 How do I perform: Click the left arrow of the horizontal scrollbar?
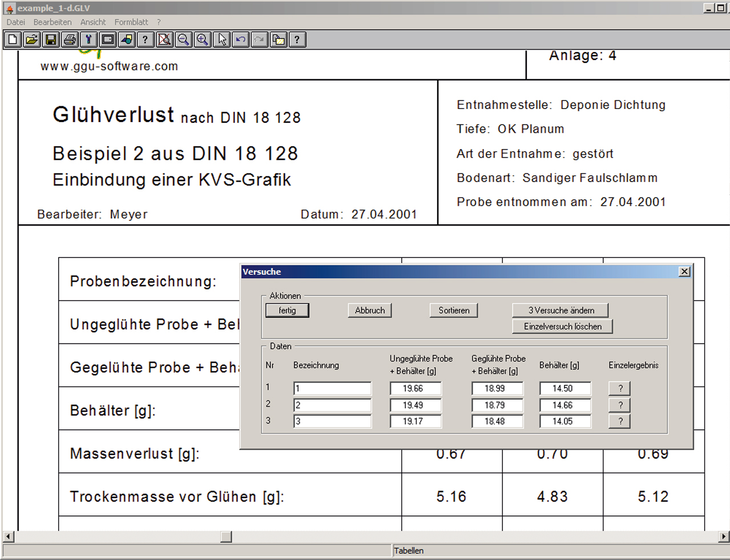click(x=9, y=537)
